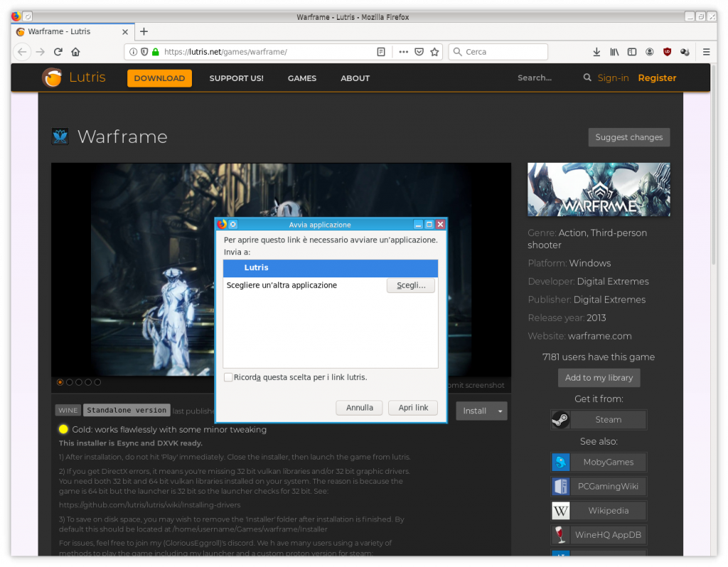The width and height of the screenshot is (728, 567).
Task: Click the WineHQ wine glass icon
Action: (x=560, y=535)
